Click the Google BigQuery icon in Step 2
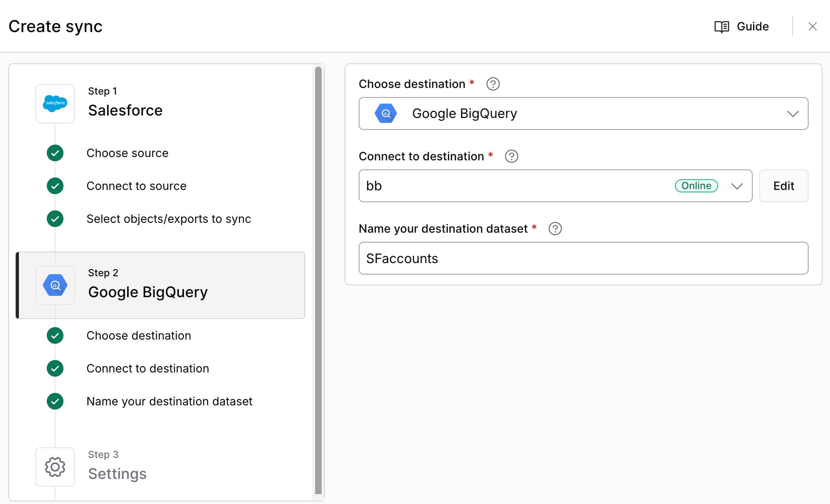The width and height of the screenshot is (830, 504). 55,285
